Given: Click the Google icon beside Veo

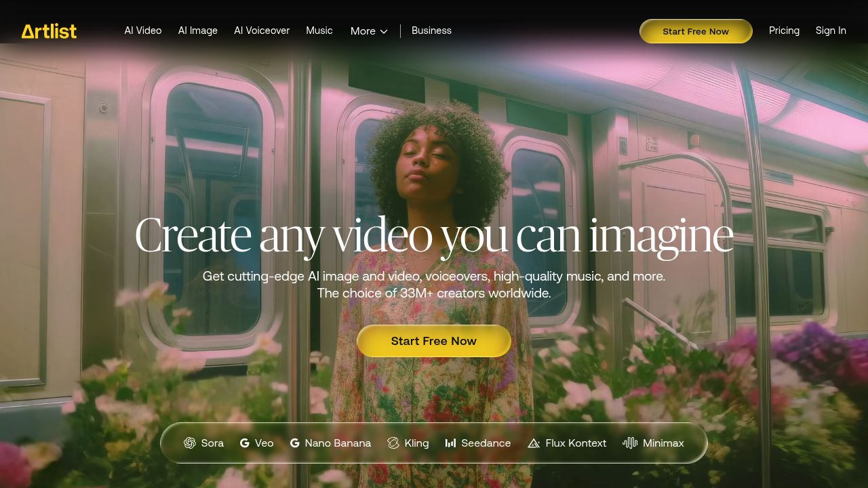Looking at the screenshot, I should pos(245,443).
